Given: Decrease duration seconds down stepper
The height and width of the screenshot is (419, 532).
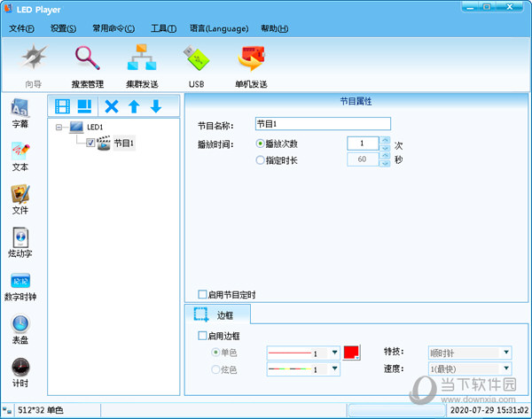Looking at the screenshot, I should pyautogui.click(x=385, y=163).
